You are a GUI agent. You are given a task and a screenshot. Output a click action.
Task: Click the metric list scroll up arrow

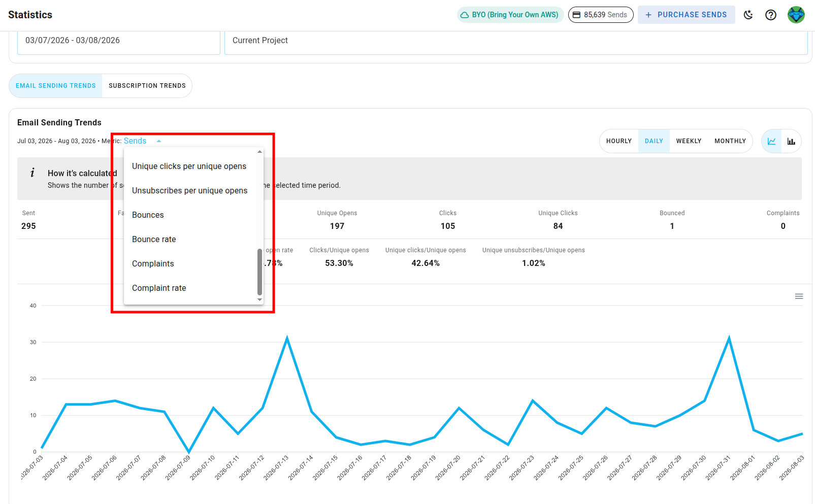pos(260,152)
